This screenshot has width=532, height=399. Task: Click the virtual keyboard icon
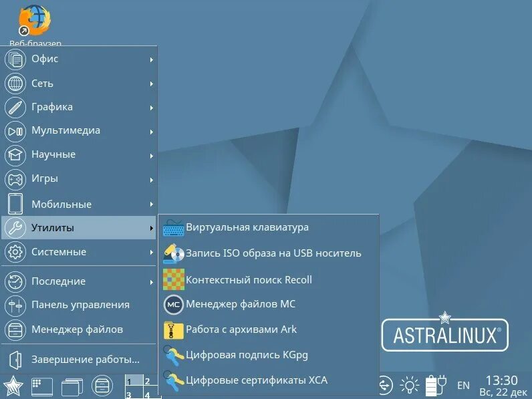tap(173, 228)
